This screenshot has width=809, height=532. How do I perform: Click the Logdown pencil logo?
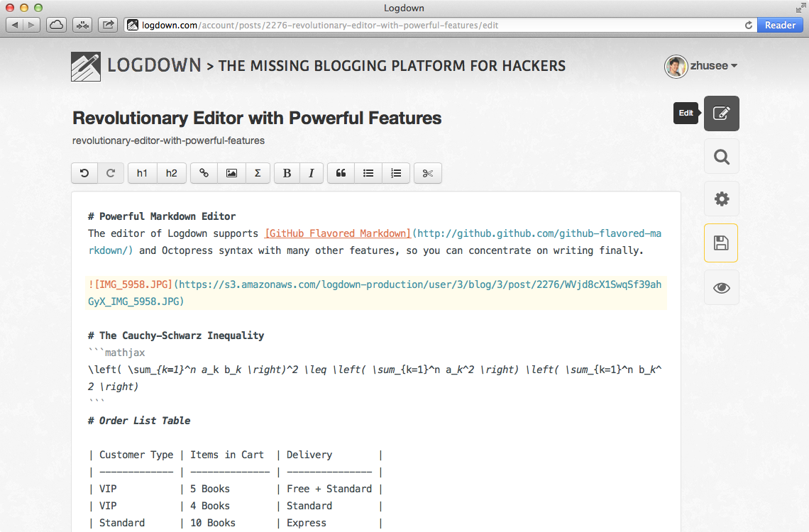[86, 67]
